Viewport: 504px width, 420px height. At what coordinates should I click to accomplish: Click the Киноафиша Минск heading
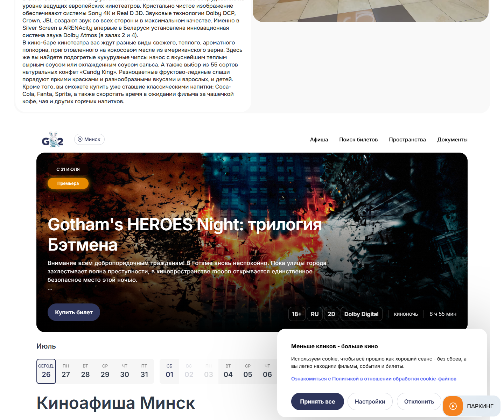tap(116, 403)
